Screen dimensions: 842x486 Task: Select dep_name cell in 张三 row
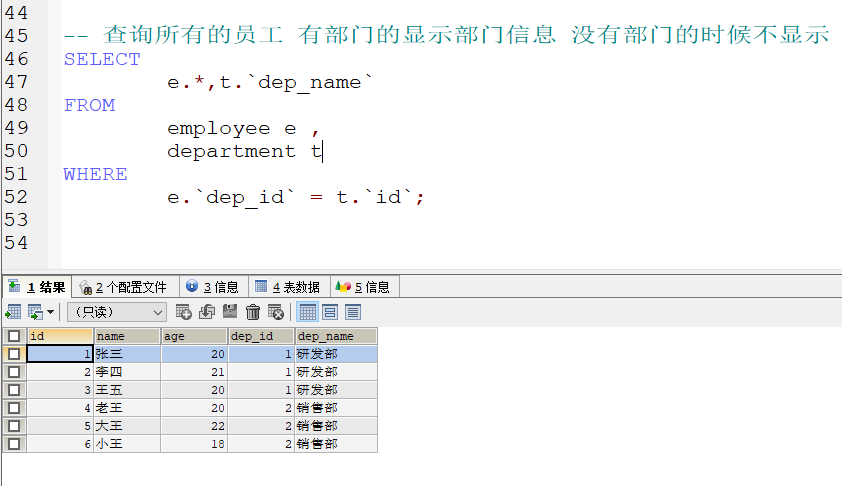tap(336, 354)
